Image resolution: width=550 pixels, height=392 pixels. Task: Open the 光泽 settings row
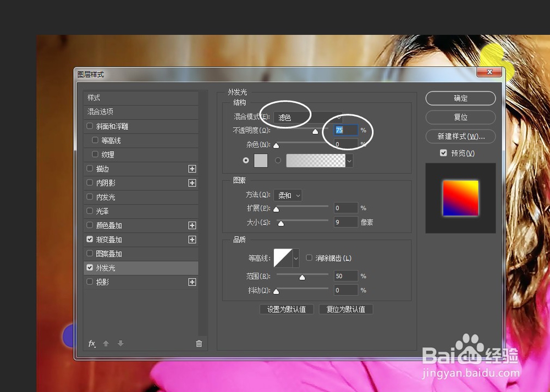pos(141,211)
